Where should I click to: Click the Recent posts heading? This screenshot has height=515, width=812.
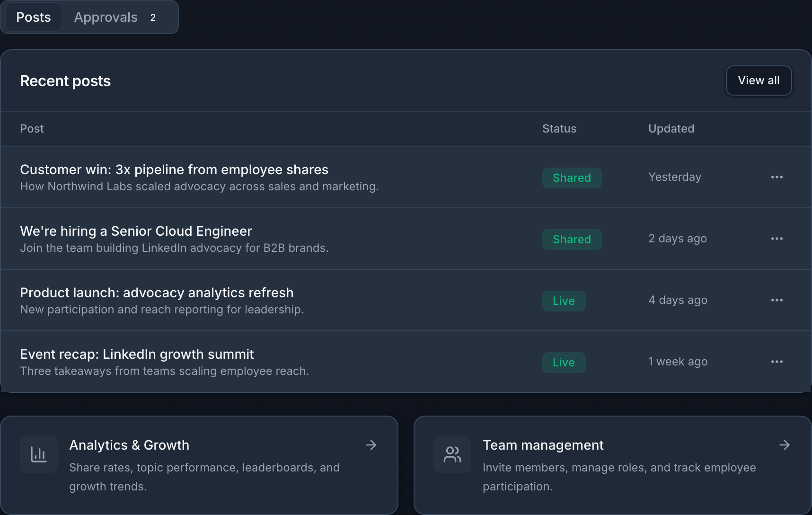[x=65, y=81]
